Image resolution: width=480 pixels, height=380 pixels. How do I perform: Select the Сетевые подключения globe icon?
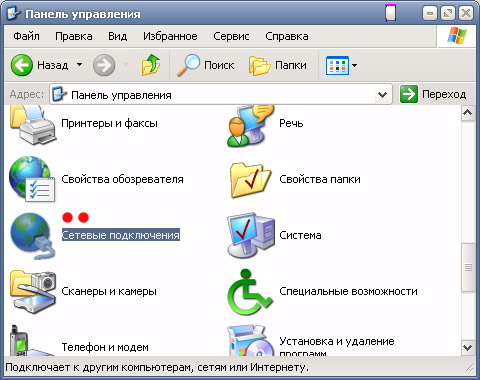[32, 236]
